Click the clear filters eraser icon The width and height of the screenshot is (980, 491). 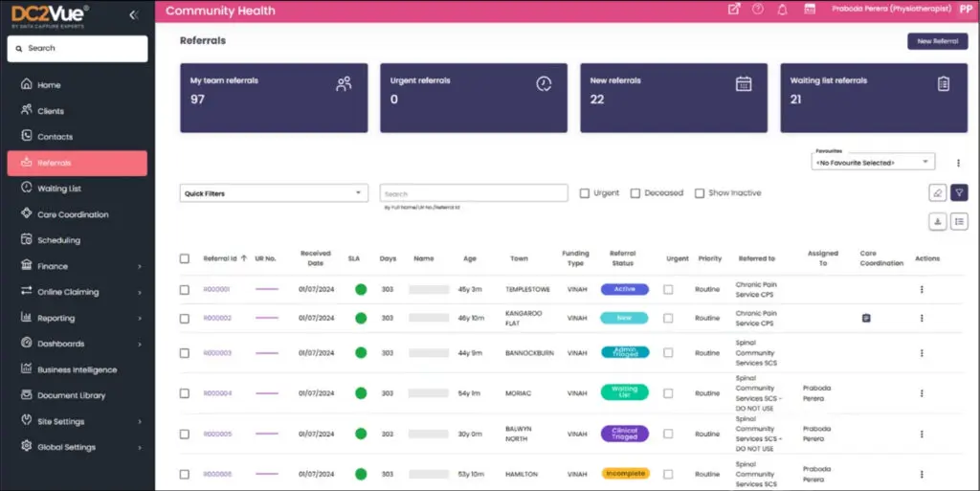click(x=938, y=193)
